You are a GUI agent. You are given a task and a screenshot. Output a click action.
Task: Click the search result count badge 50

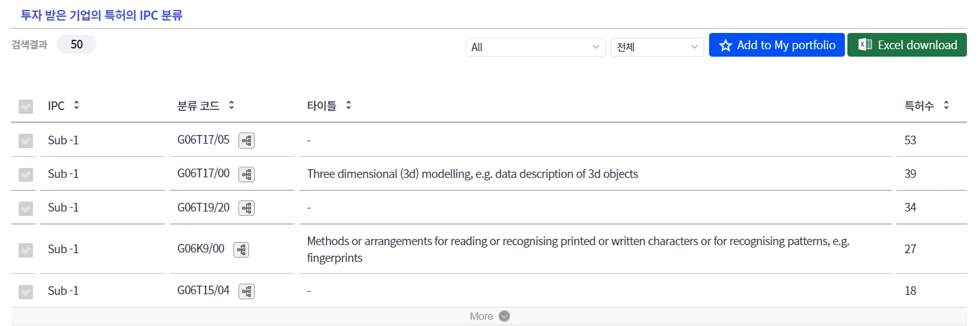point(77,44)
